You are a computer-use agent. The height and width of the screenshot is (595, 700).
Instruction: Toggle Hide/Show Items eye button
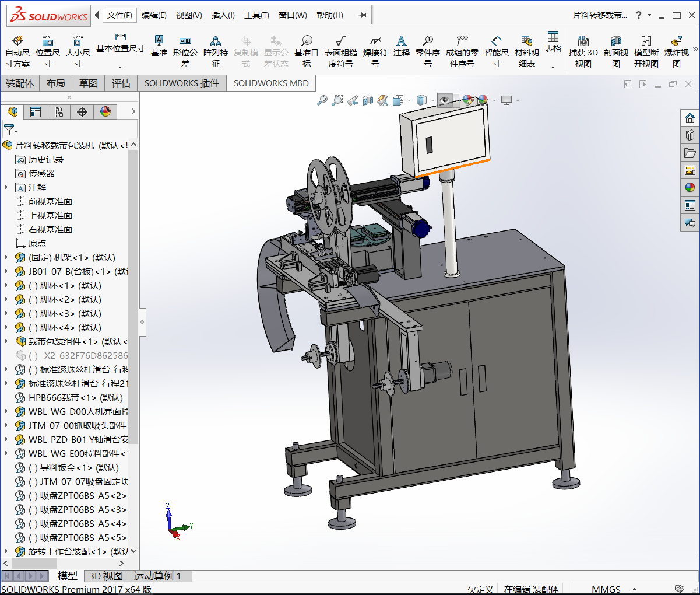pyautogui.click(x=445, y=100)
